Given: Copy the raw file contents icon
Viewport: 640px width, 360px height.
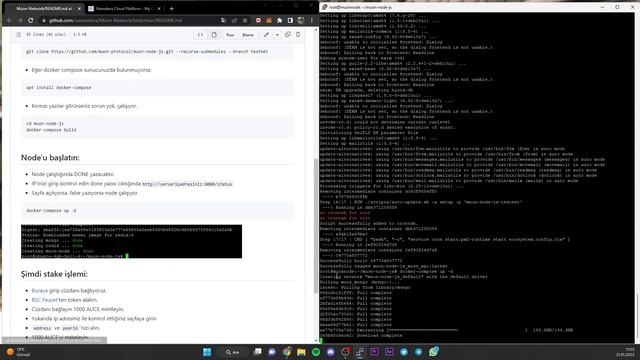Looking at the screenshot, I should pos(288,35).
